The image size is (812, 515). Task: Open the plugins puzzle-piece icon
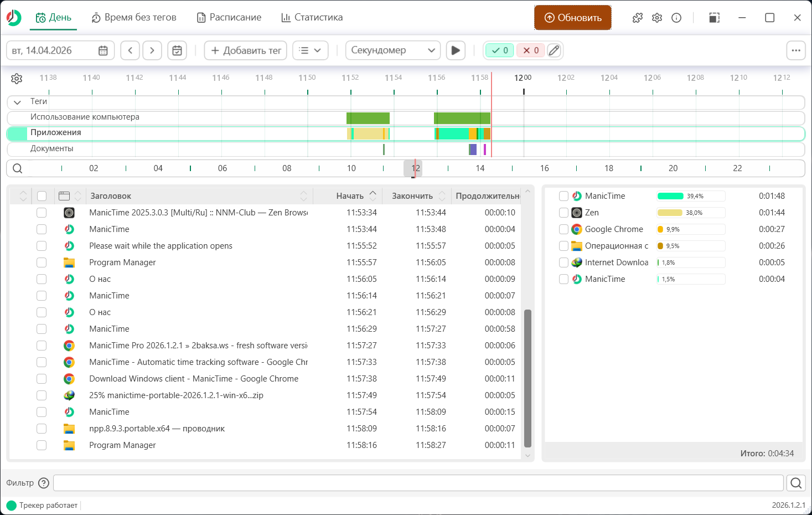coord(638,18)
